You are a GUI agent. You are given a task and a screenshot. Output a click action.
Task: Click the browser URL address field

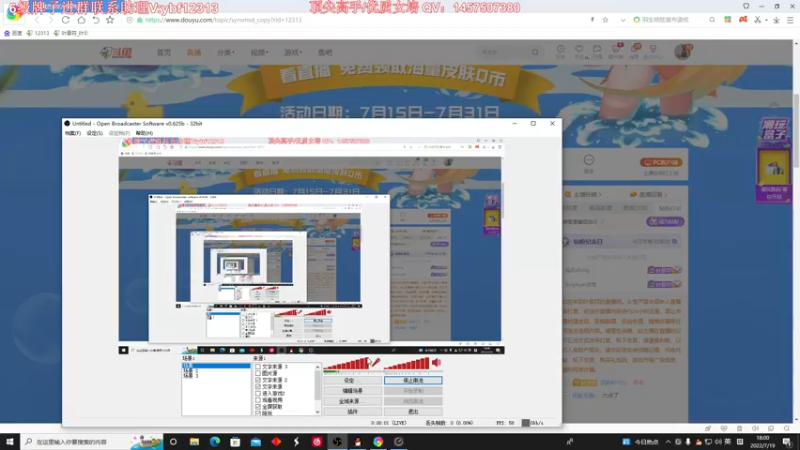357,20
